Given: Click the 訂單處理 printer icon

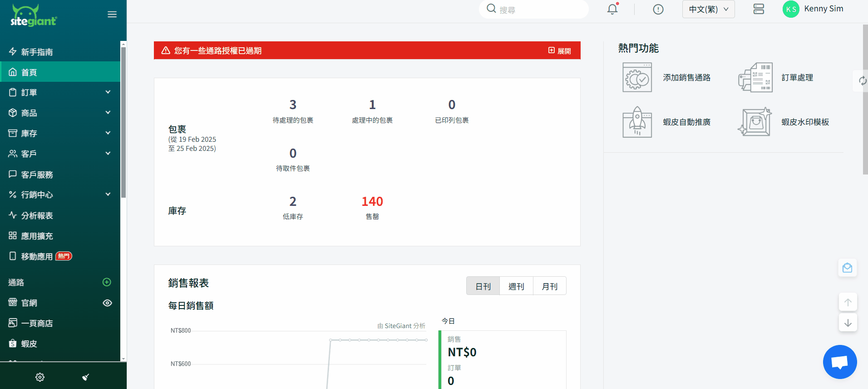Looking at the screenshot, I should [755, 78].
